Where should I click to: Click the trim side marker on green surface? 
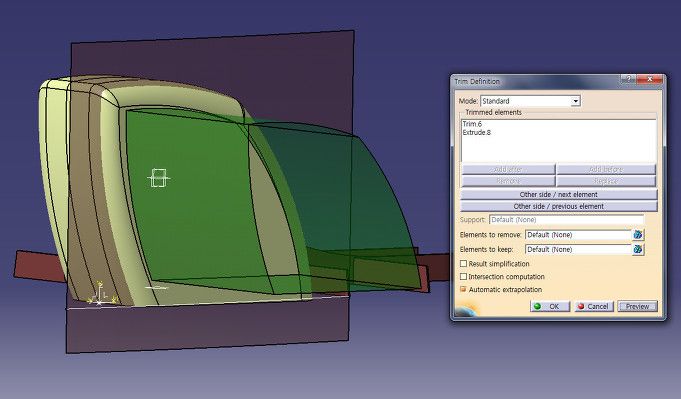[x=158, y=178]
